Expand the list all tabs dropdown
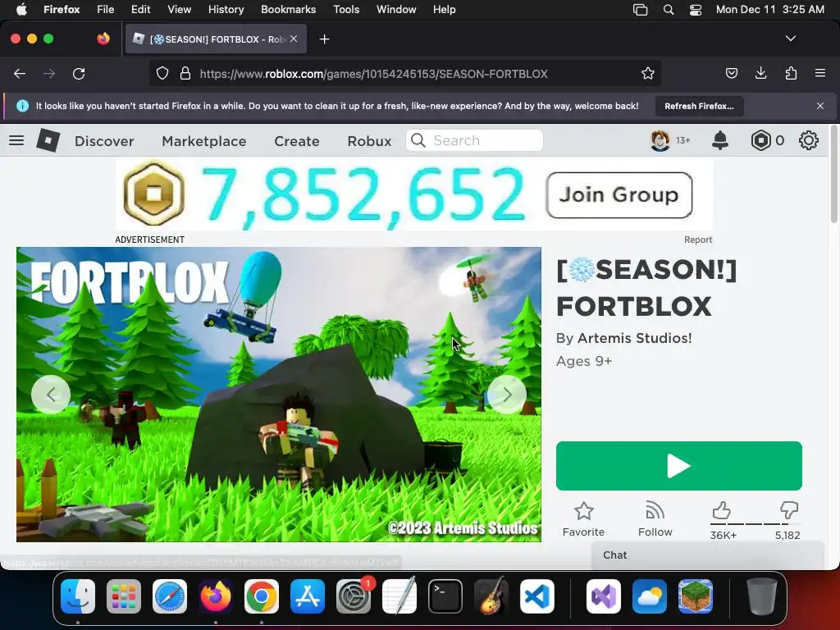Image resolution: width=840 pixels, height=630 pixels. 790,39
